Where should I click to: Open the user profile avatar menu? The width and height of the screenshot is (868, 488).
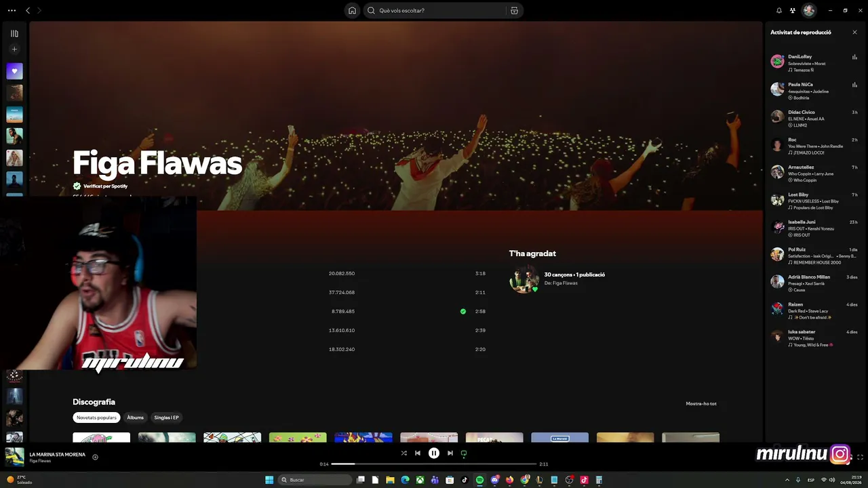pos(808,10)
